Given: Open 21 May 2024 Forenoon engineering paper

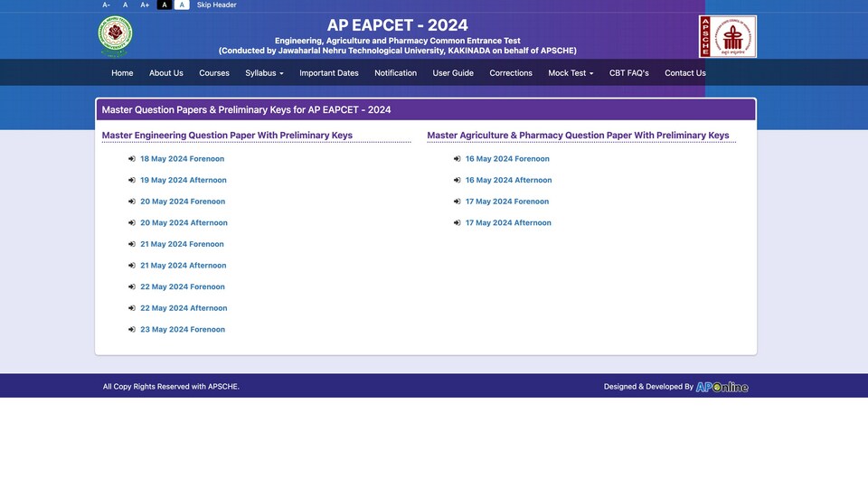Looking at the screenshot, I should click(182, 244).
